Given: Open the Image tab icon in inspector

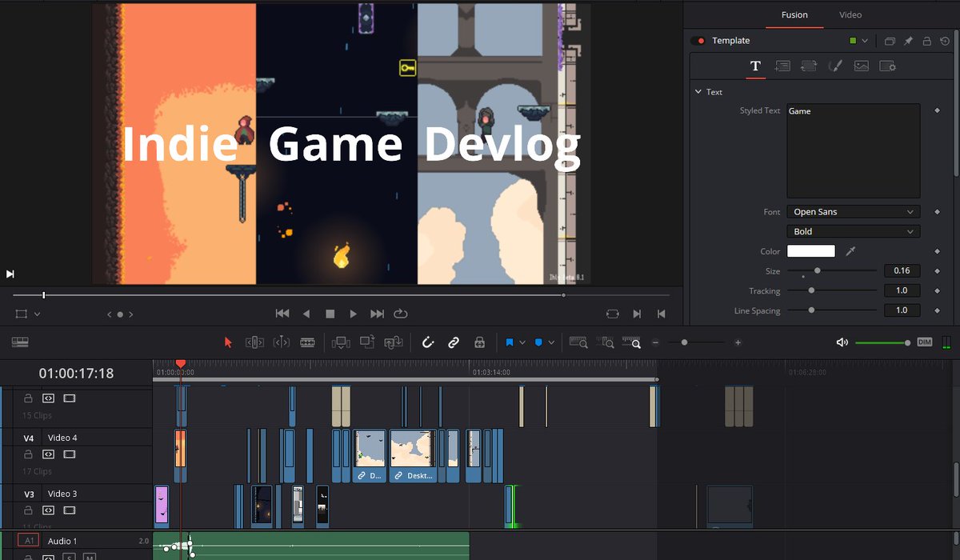Looking at the screenshot, I should (x=861, y=66).
